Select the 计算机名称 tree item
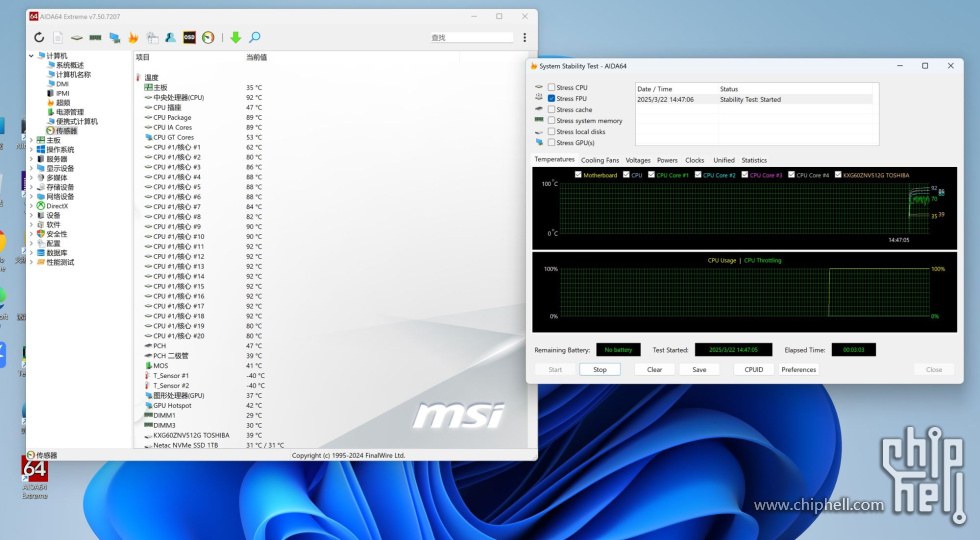 pos(69,74)
